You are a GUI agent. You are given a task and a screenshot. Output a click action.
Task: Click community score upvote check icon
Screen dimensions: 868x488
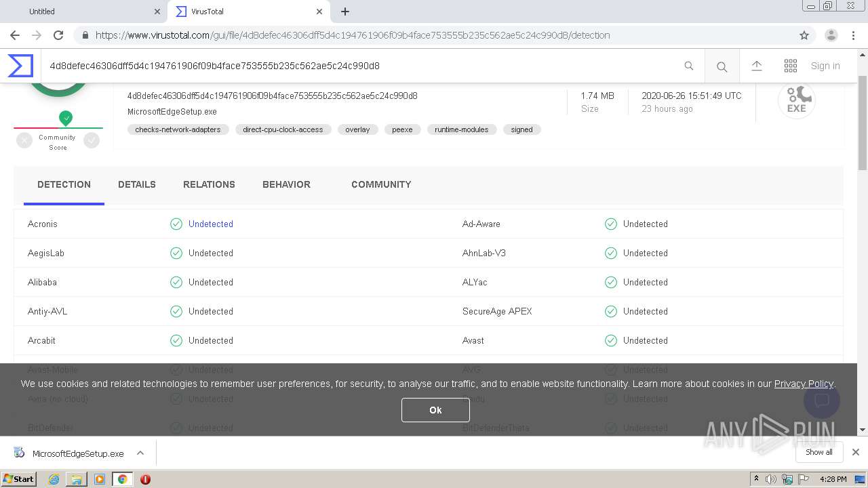point(92,140)
